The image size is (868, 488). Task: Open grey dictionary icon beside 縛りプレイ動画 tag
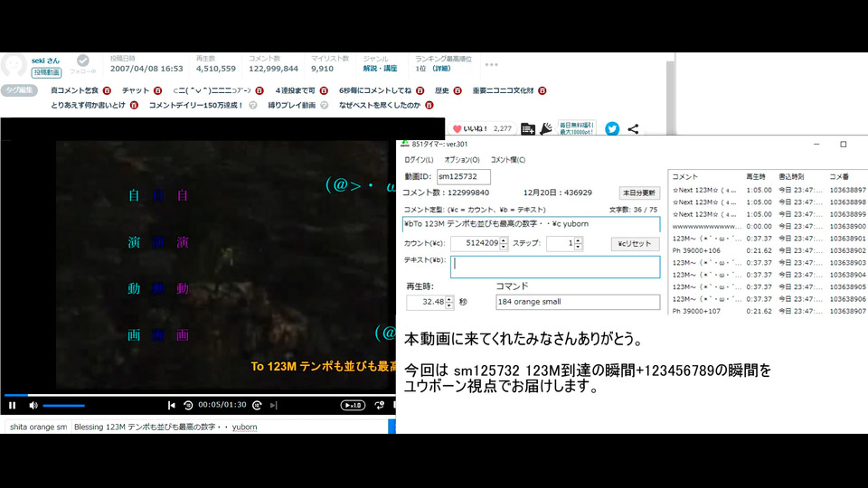tap(325, 105)
